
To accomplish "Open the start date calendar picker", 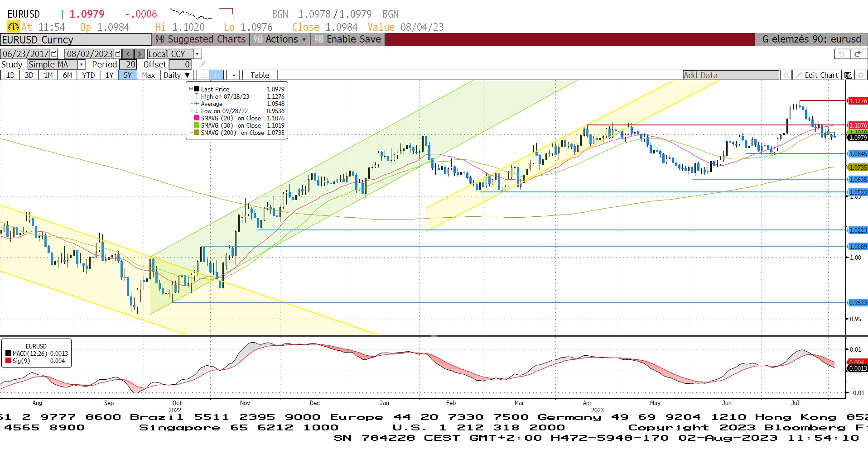I will click(x=54, y=54).
